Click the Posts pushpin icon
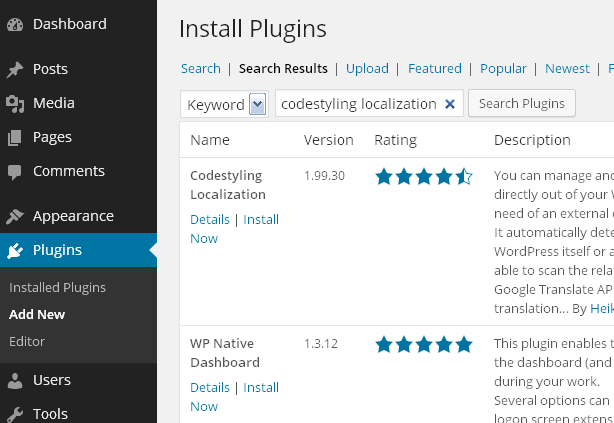 pyautogui.click(x=15, y=69)
